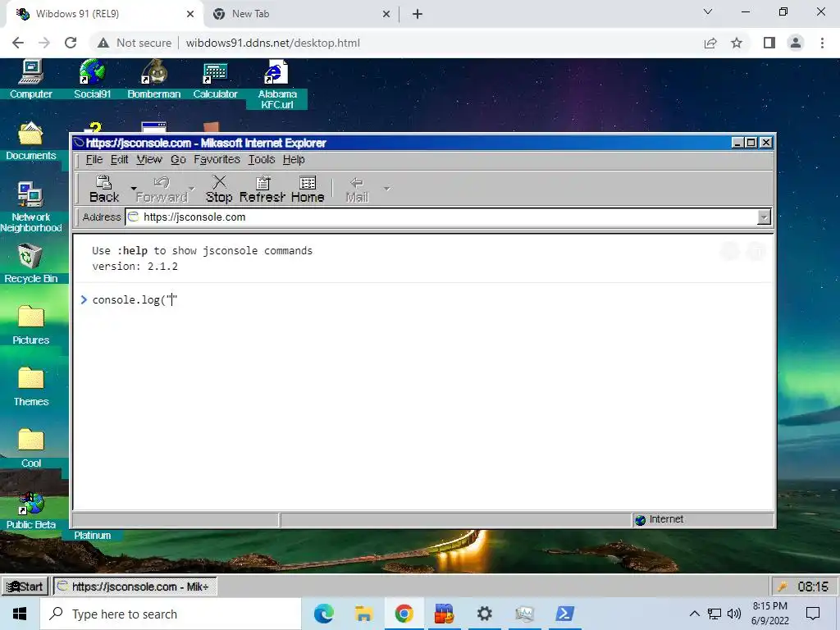Click the Chrome URL wibdows91.ddns.net

tap(272, 43)
